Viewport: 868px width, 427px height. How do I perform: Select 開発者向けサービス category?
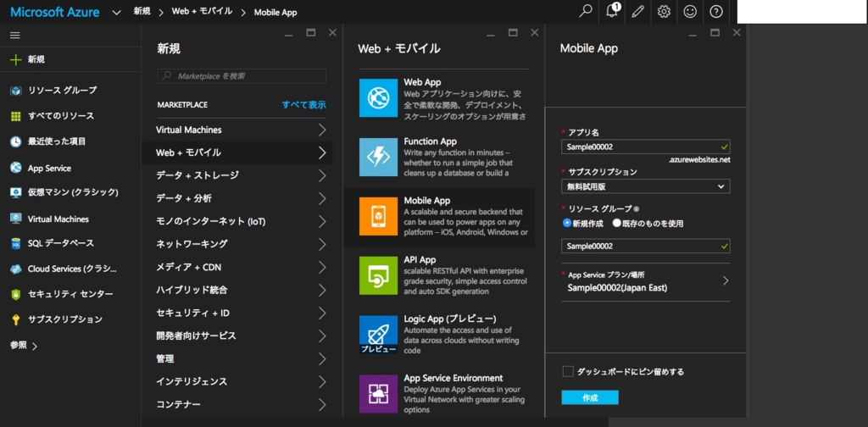(237, 335)
